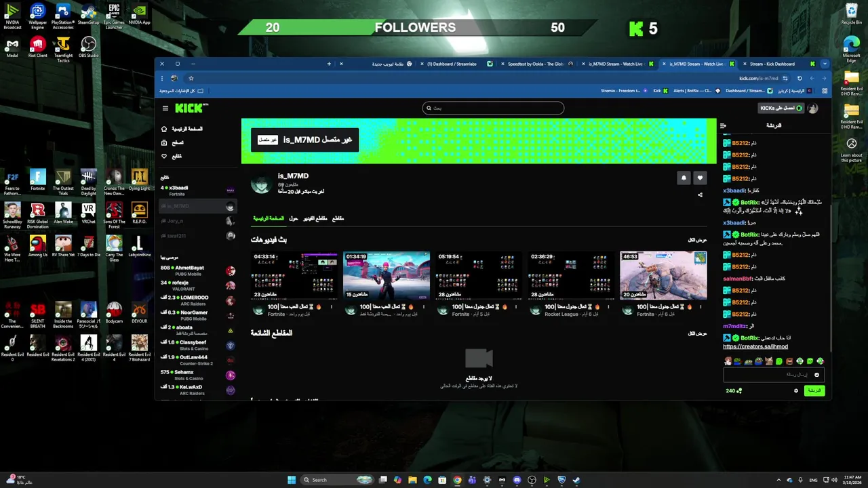
Task: Click the share icon under the follow button
Action: (700, 195)
